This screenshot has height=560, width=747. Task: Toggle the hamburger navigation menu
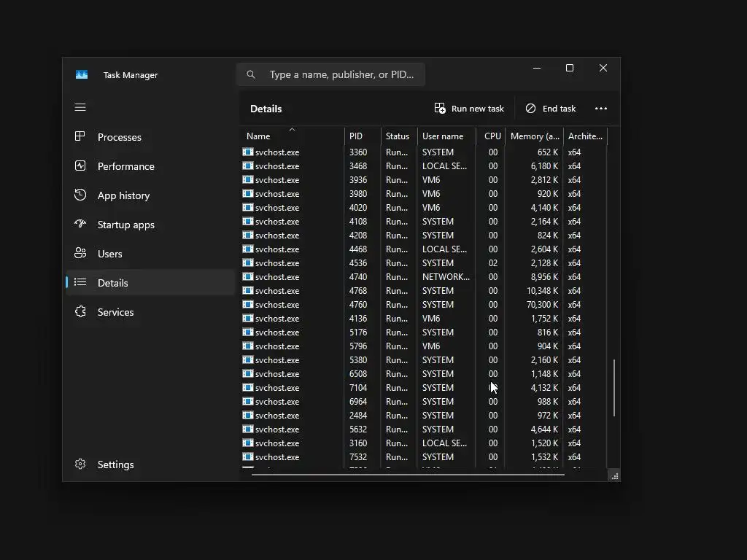coord(80,107)
